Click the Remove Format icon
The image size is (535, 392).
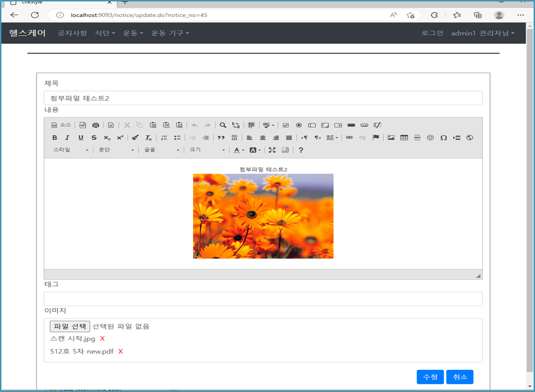pos(148,137)
